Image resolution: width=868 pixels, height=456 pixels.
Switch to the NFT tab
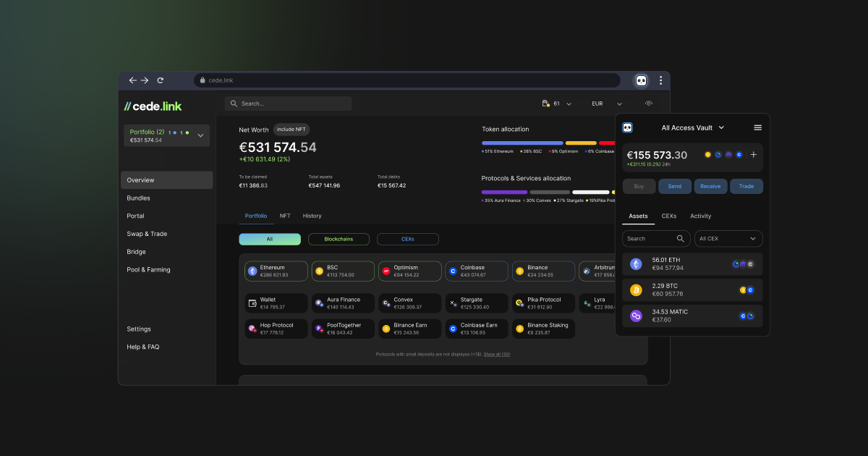[285, 216]
